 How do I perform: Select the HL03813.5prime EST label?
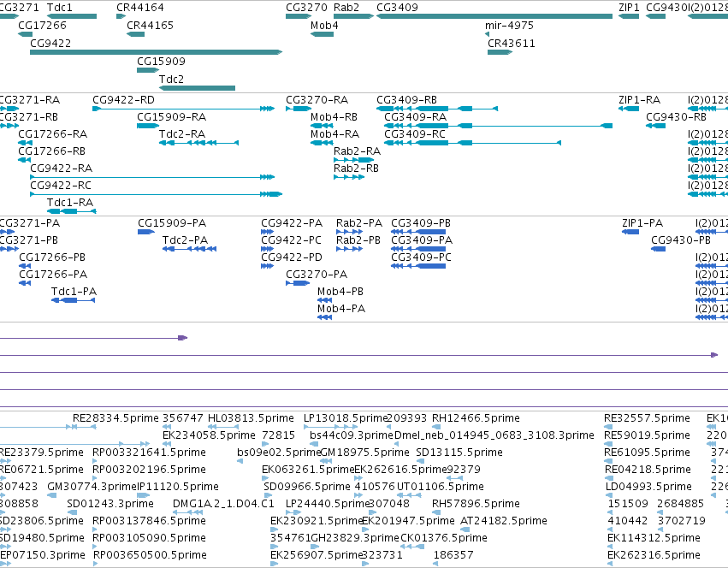[x=251, y=418]
